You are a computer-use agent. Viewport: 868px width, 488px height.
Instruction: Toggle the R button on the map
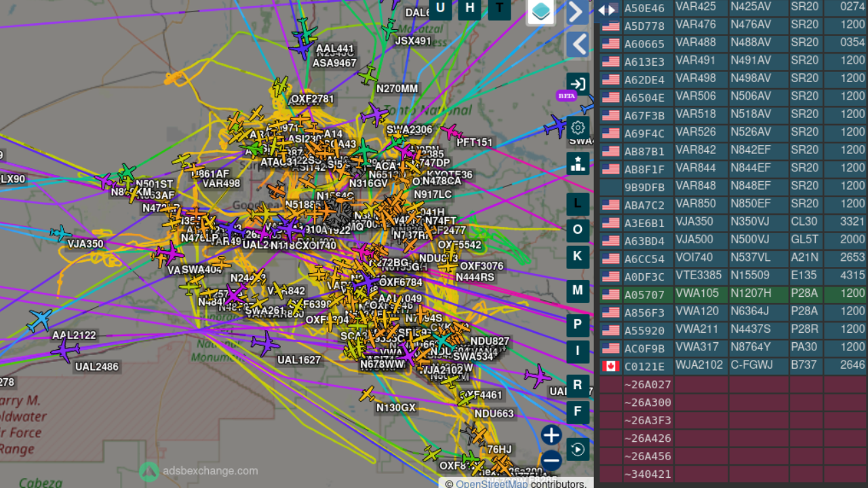(x=578, y=386)
